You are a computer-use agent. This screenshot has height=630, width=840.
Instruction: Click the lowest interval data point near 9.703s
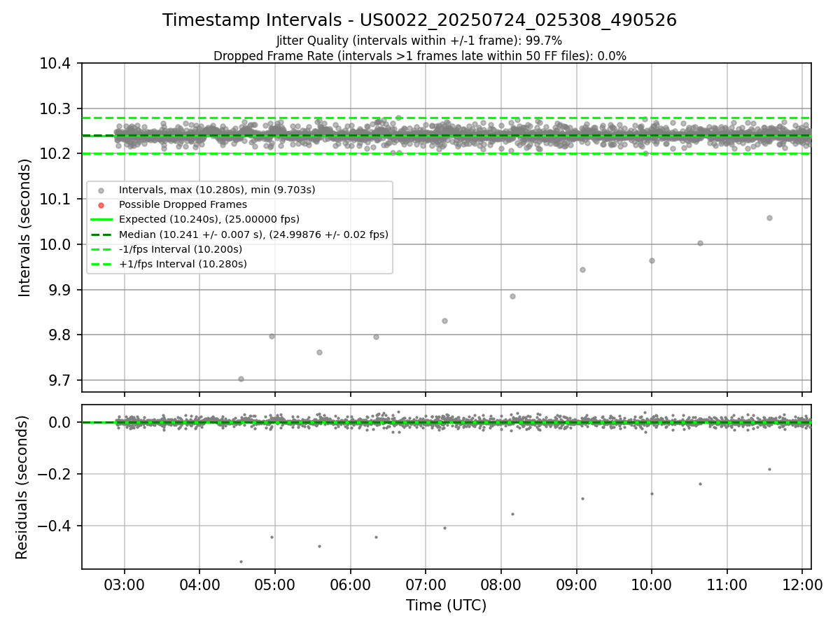241,379
